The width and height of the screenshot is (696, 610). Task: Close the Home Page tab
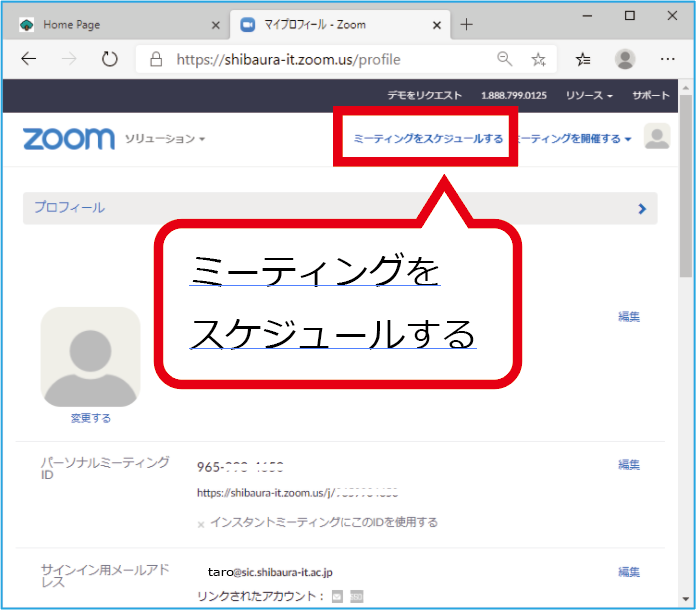click(216, 25)
